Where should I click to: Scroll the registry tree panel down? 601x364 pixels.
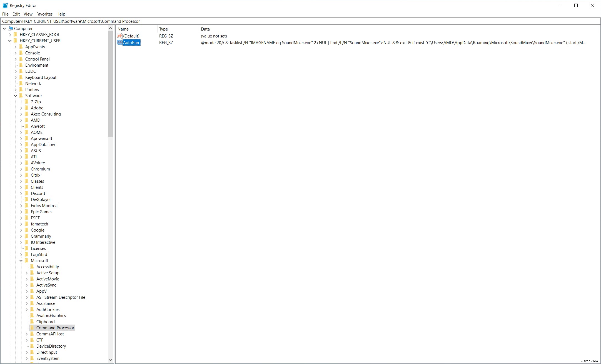(110, 360)
